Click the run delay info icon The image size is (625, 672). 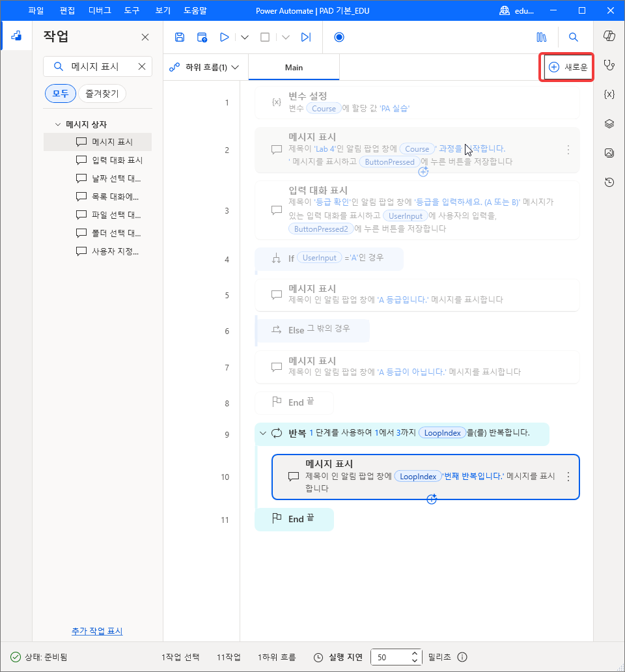click(462, 657)
